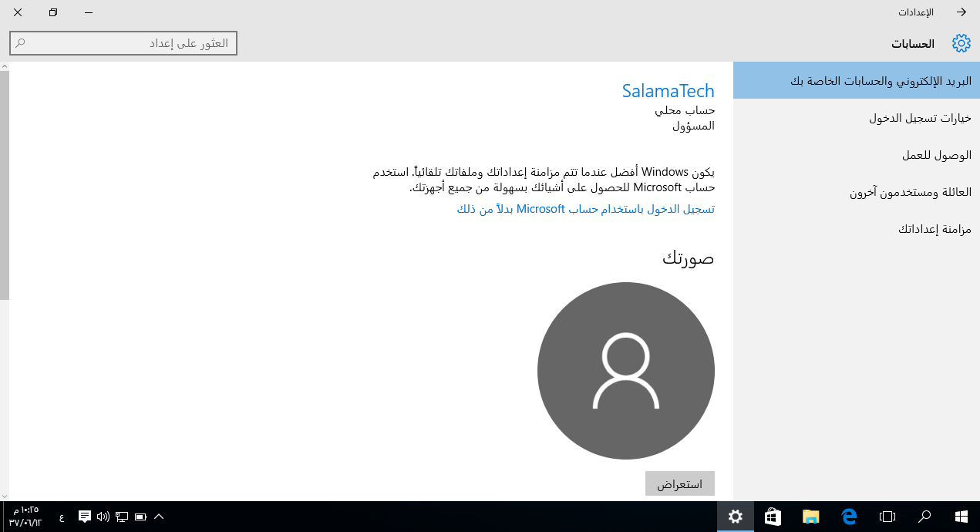Click the back arrow in the title bar
The image size is (980, 532).
pos(961,12)
